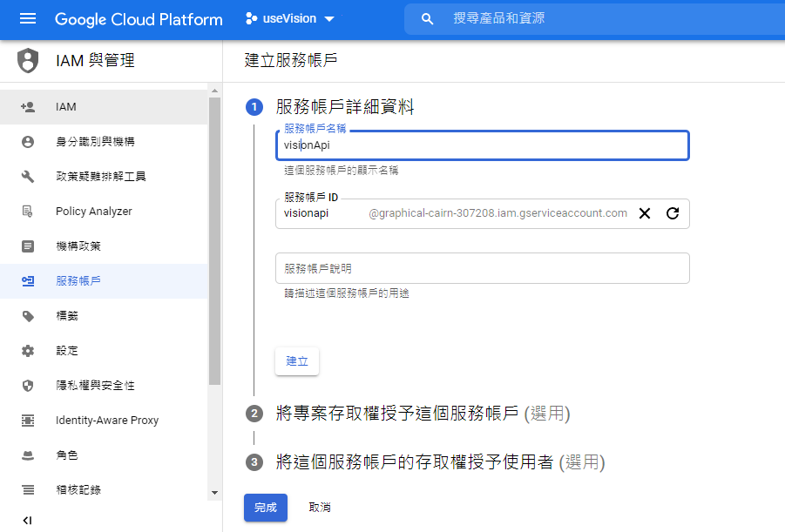Click the 角色 hat icon
Screen dimensions: 785x532
click(x=28, y=455)
